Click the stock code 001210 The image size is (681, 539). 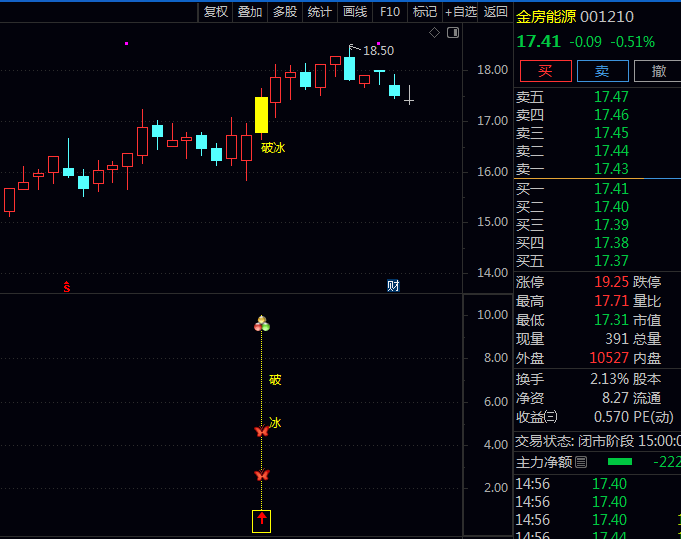607,17
